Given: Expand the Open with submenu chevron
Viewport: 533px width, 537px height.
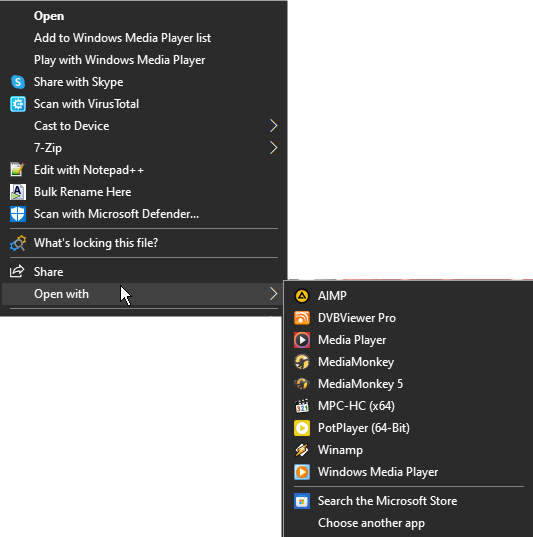Looking at the screenshot, I should (x=273, y=294).
